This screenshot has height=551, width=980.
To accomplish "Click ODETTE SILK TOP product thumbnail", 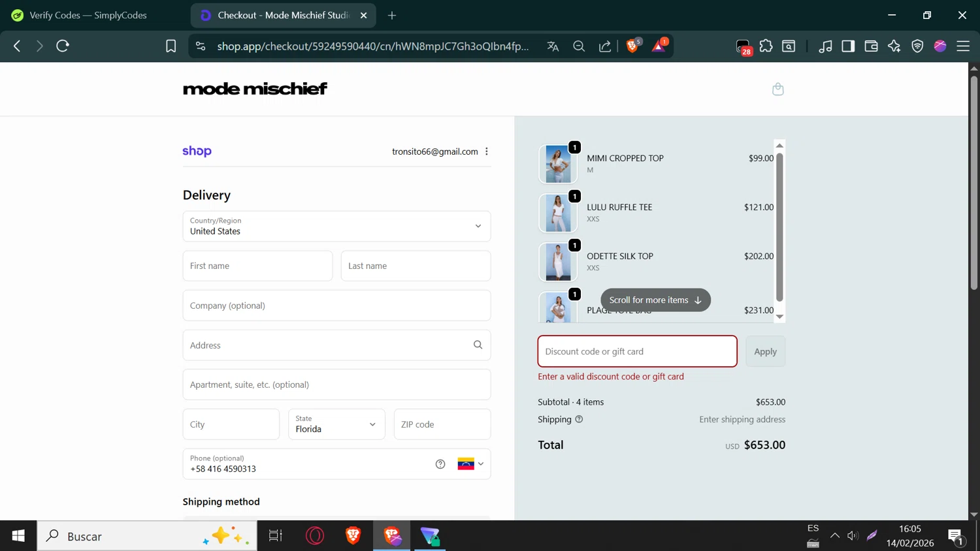I will [x=558, y=262].
